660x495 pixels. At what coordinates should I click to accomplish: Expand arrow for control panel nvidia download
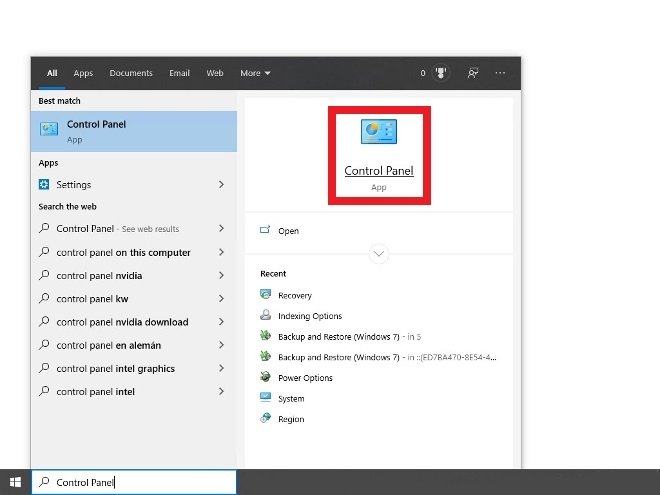[x=221, y=322]
